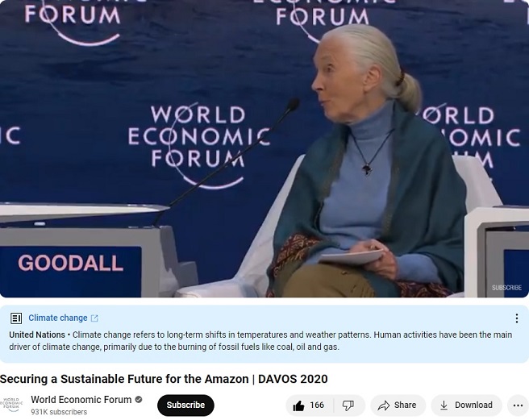Click the 931K subscribers count
The image size is (529, 420).
pyautogui.click(x=59, y=412)
